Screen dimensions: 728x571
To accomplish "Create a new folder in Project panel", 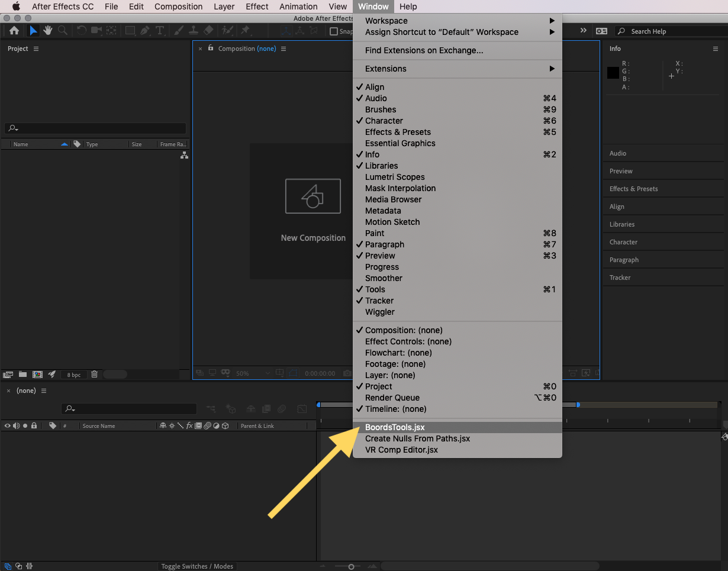I will pos(22,374).
